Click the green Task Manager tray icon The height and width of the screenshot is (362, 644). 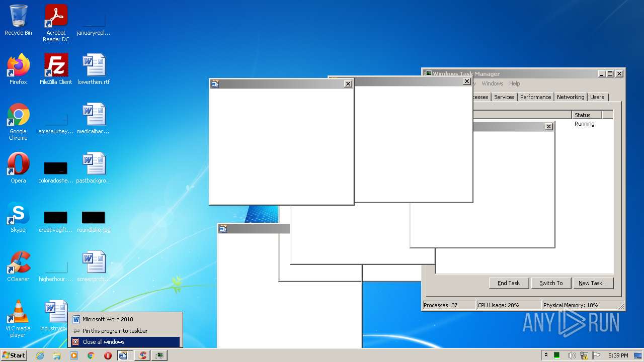(557, 355)
